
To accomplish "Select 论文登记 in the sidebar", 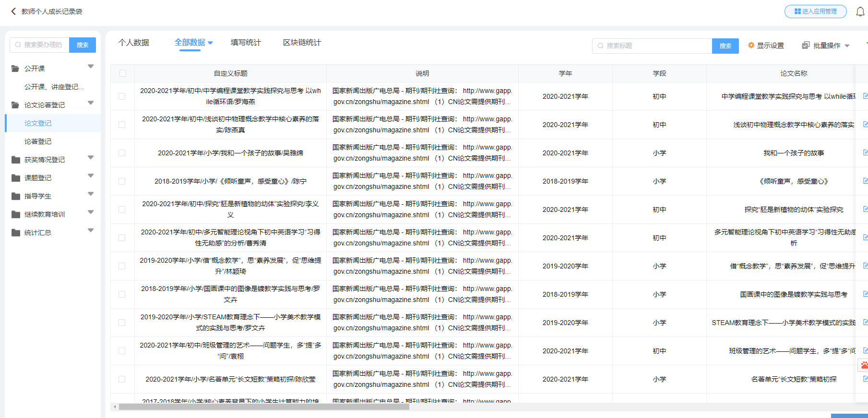I will [53, 123].
